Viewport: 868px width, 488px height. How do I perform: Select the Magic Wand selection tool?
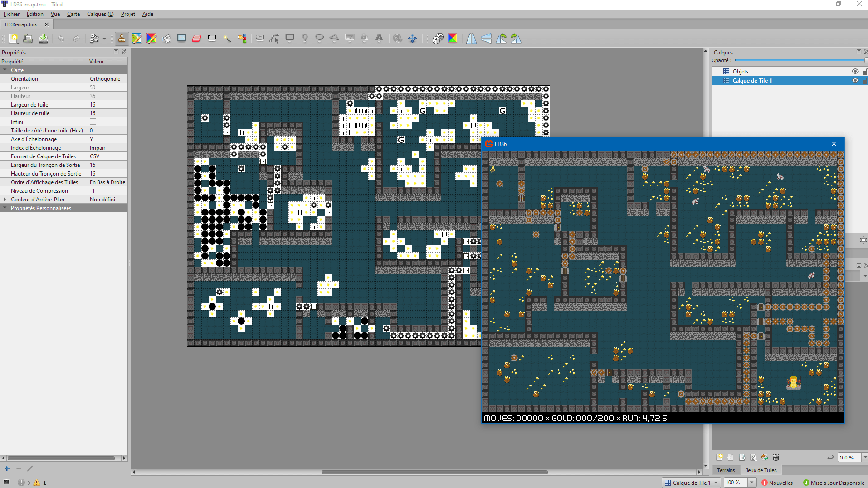[x=227, y=39]
